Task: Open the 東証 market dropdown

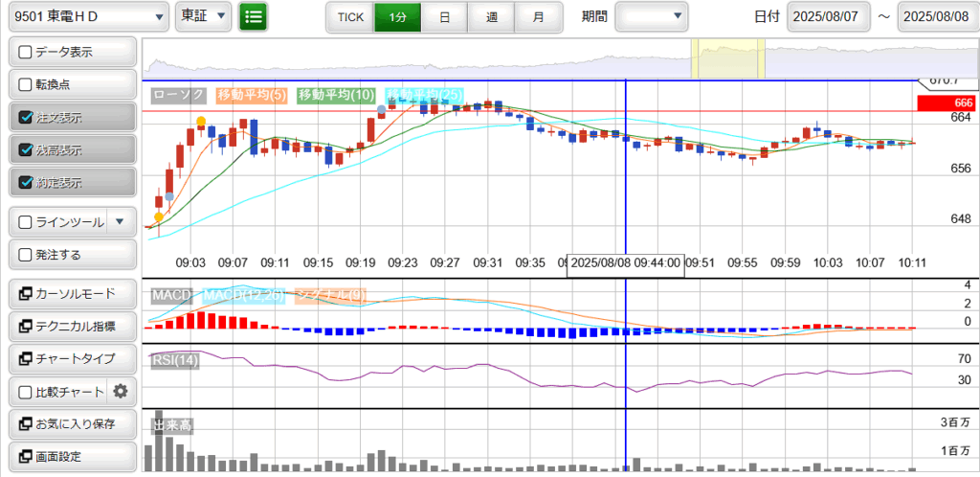Action: pyautogui.click(x=204, y=16)
